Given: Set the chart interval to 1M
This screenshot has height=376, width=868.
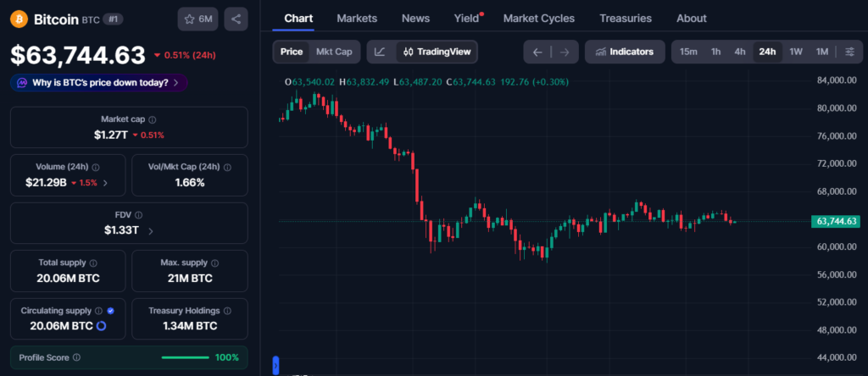Looking at the screenshot, I should tap(822, 52).
